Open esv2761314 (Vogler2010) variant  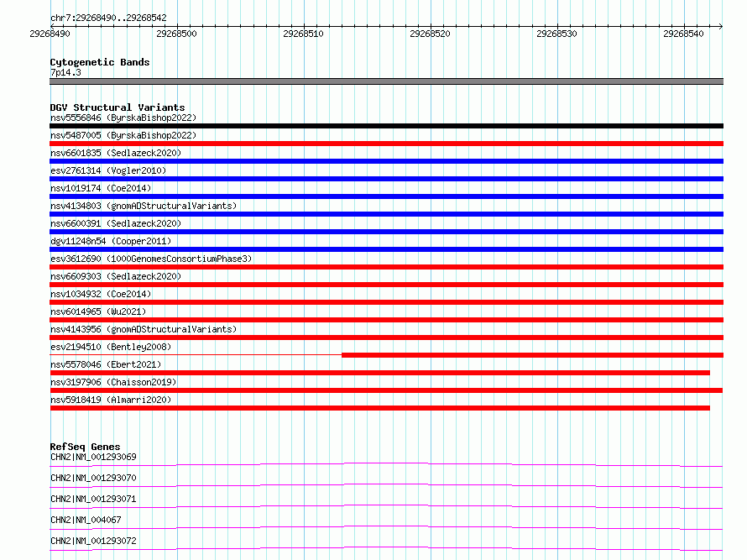tap(108, 170)
